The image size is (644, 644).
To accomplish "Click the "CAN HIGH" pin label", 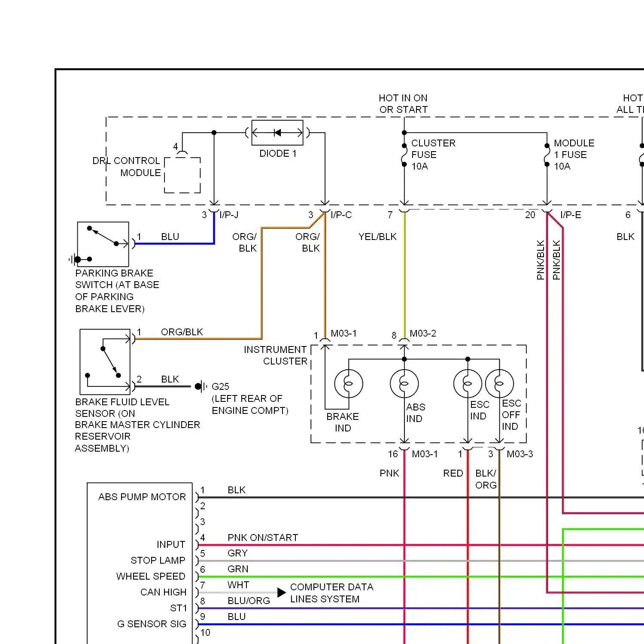I will click(x=163, y=592).
